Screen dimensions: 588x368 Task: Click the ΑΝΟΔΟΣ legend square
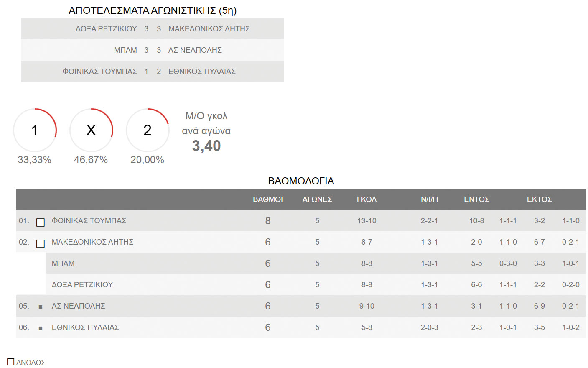(x=11, y=362)
